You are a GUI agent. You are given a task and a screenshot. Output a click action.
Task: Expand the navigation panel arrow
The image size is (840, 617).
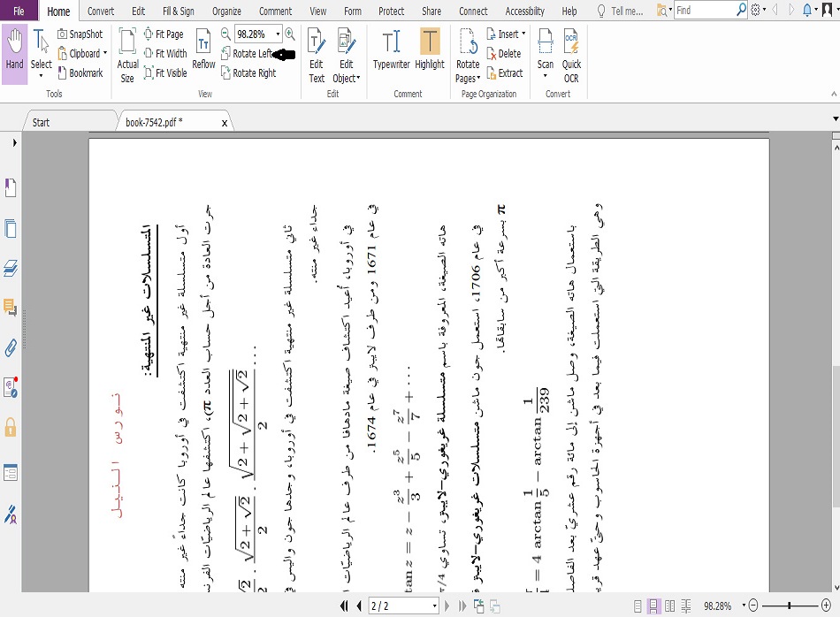tap(14, 142)
